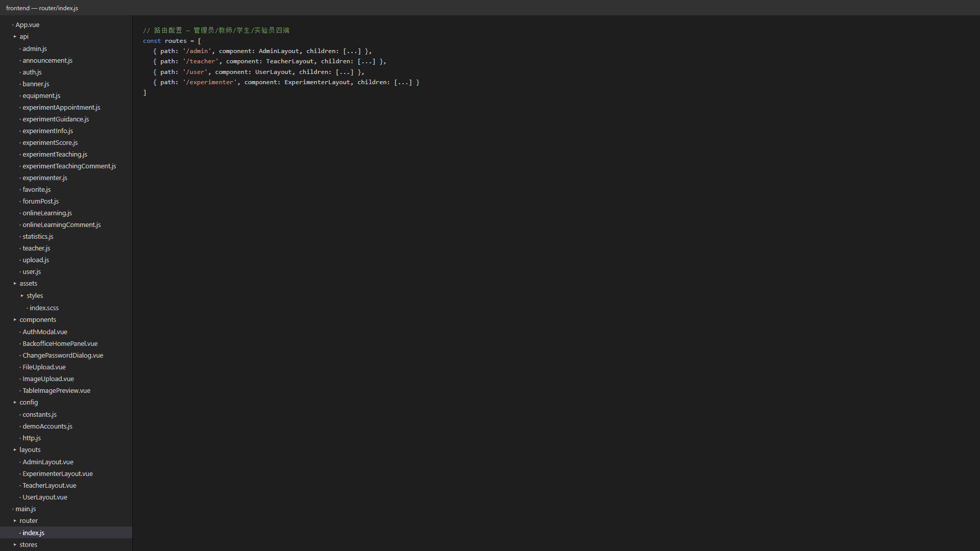Open experimentAppointment.js in the tree
This screenshot has height=551, width=980.
(x=61, y=107)
